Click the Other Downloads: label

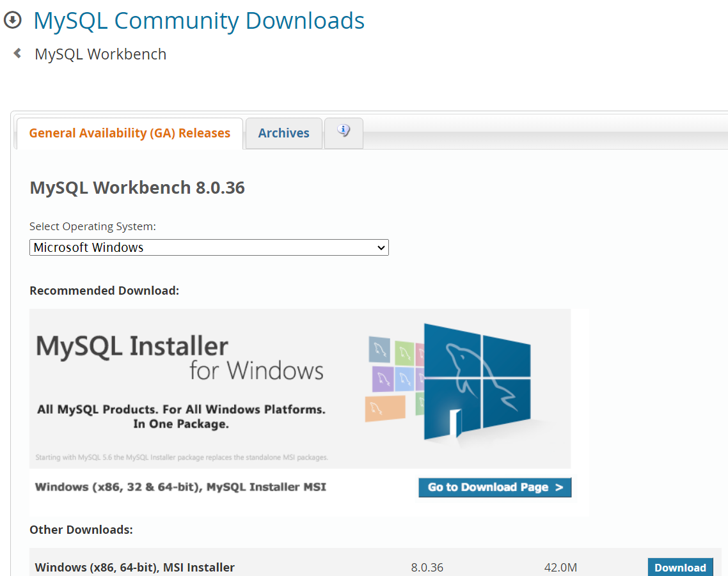click(x=81, y=529)
